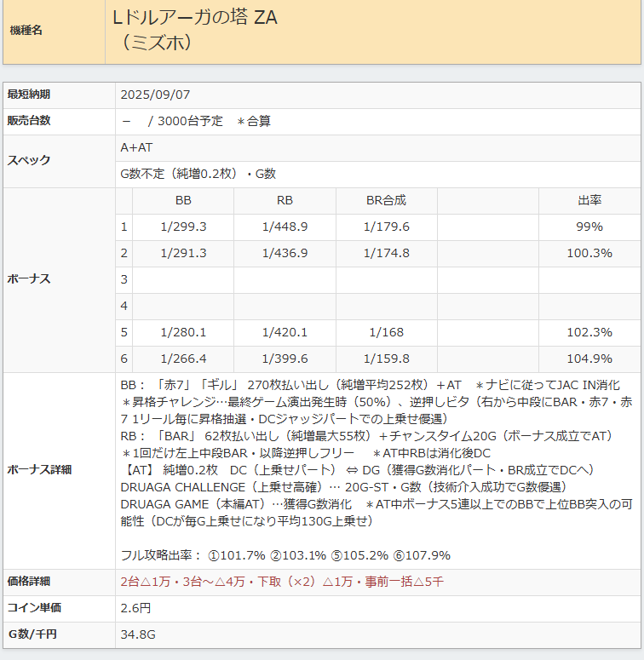This screenshot has height=660, width=644.
Task: Click the 最短納期 row label
Action: pyautogui.click(x=29, y=95)
